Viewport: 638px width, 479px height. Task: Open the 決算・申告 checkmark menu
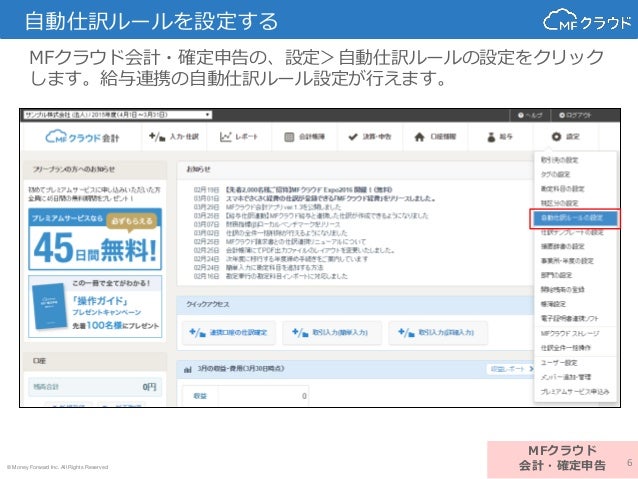tap(369, 137)
